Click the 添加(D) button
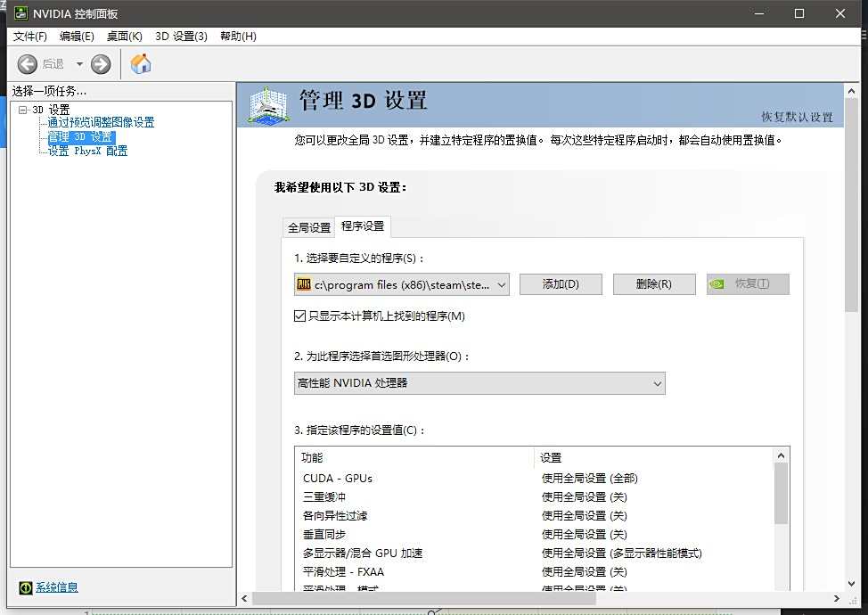Screen dimensions: 868x615 (x=561, y=284)
